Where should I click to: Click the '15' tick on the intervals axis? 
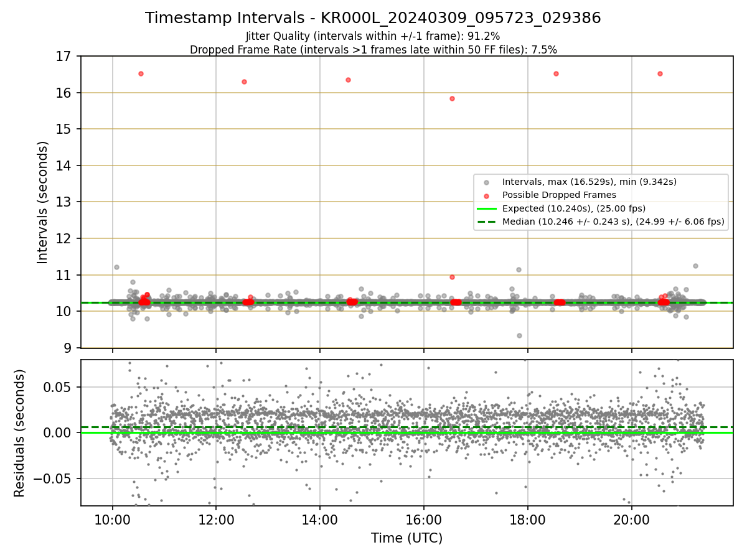click(x=65, y=129)
